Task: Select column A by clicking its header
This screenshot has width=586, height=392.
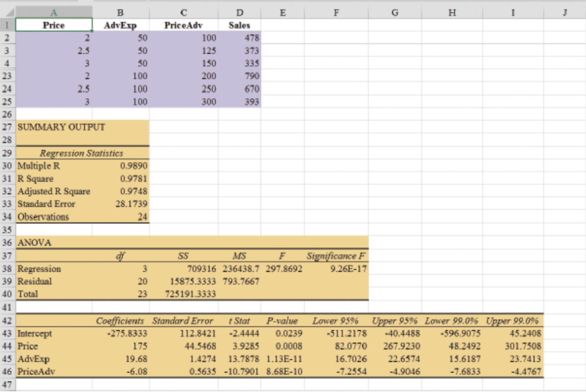Action: pyautogui.click(x=54, y=12)
